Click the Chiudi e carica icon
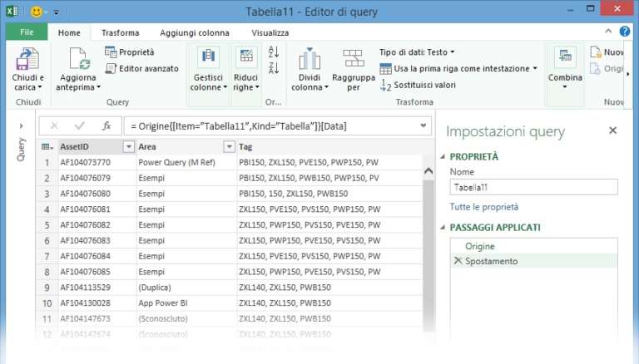The height and width of the screenshot is (364, 639). pos(27,59)
